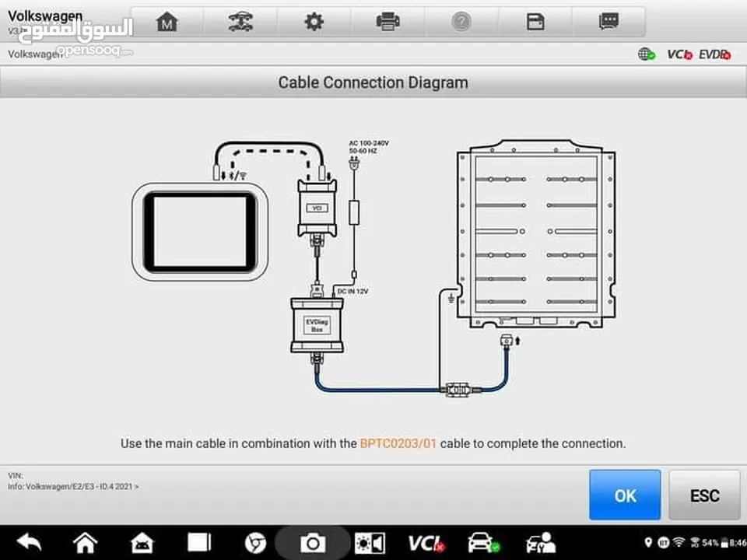This screenshot has width=747, height=560.
Task: Save data with the floppy disk icon
Action: (535, 22)
